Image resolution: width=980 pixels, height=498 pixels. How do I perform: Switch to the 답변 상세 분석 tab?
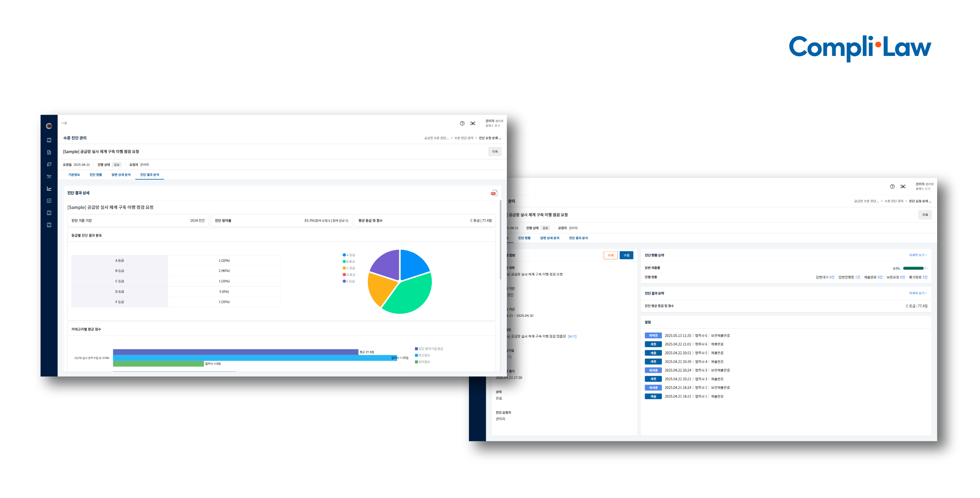click(121, 175)
